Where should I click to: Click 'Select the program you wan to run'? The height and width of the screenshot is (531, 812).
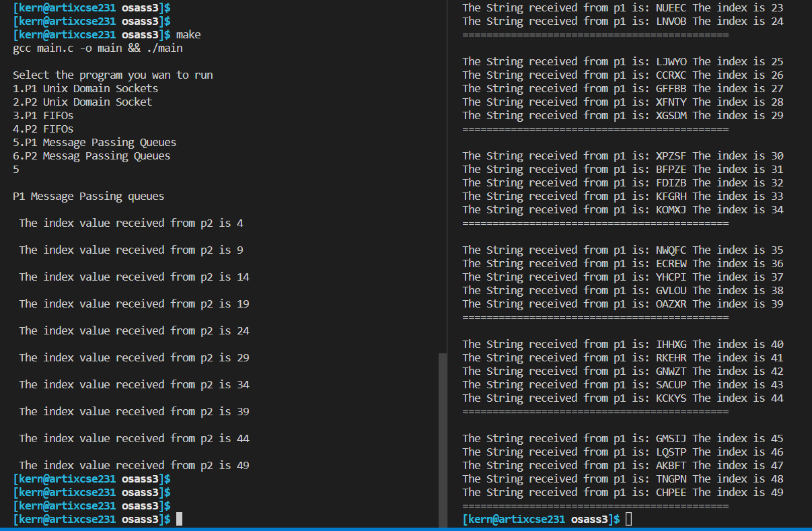tap(113, 75)
